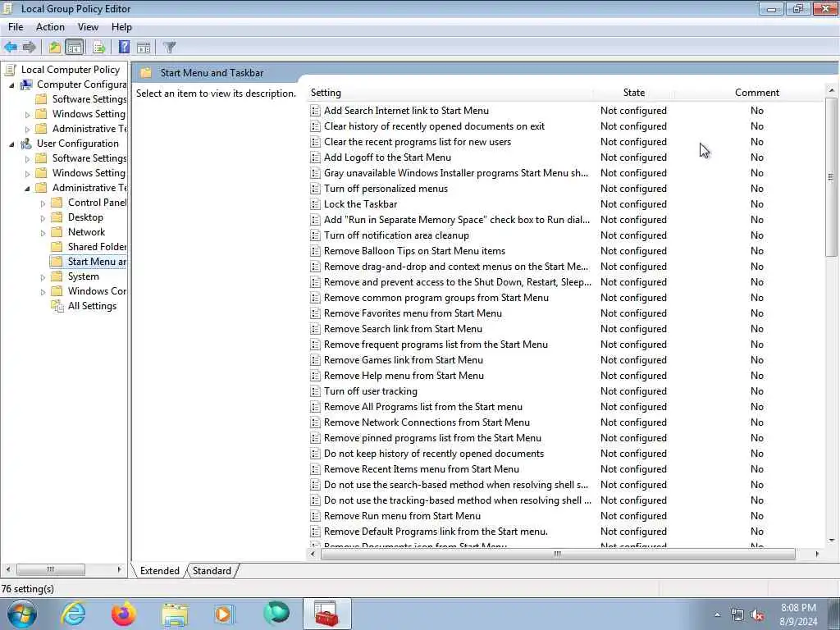The height and width of the screenshot is (630, 840).
Task: Open the Windows Start button
Action: (22, 614)
